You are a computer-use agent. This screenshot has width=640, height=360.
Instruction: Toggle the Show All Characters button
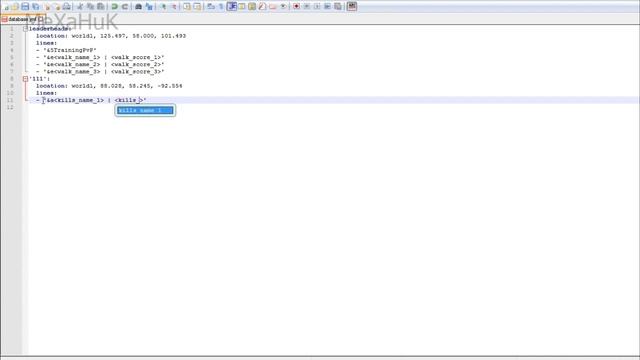tap(221, 7)
